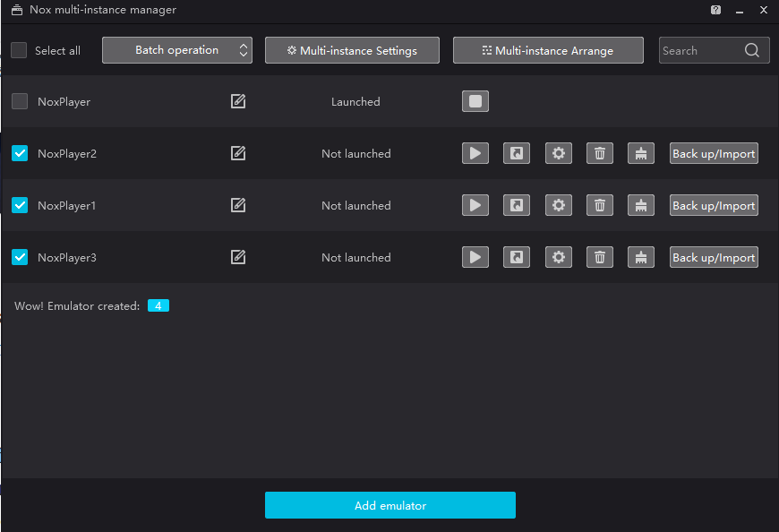This screenshot has height=532, width=779.
Task: Rename NoxPlayer2 with its edit icon
Action: point(238,153)
